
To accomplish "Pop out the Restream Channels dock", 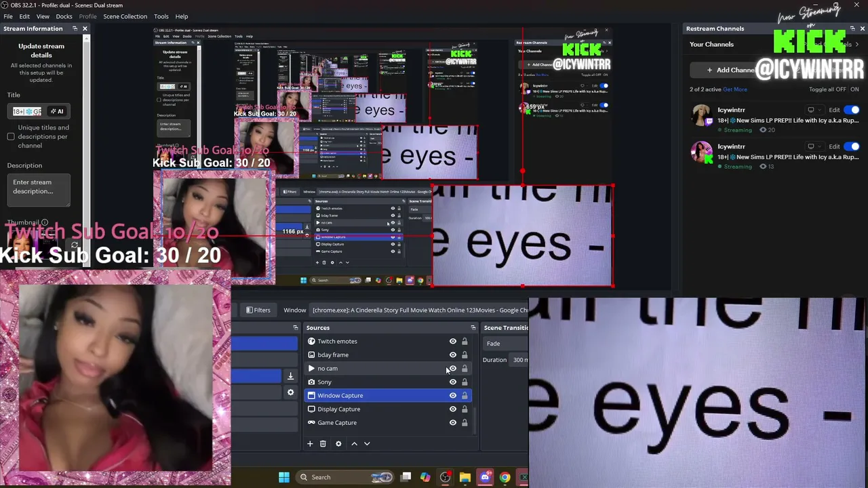I will [852, 28].
